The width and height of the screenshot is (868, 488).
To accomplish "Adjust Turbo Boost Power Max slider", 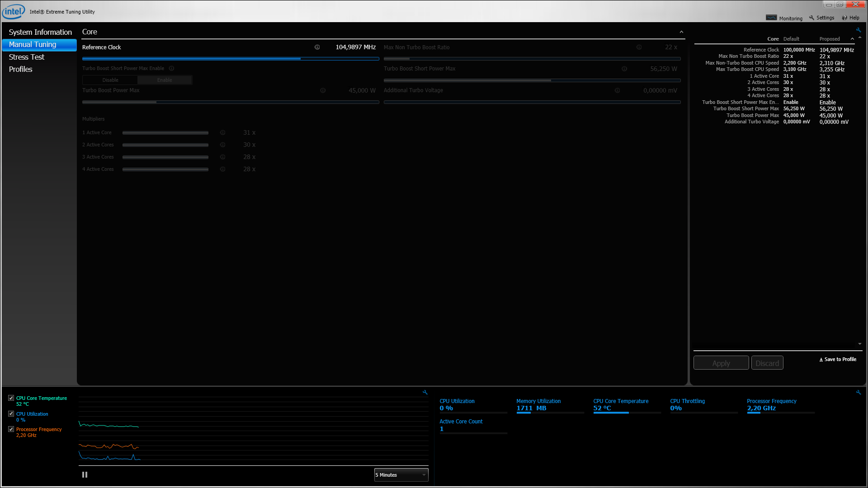I will [x=231, y=102].
